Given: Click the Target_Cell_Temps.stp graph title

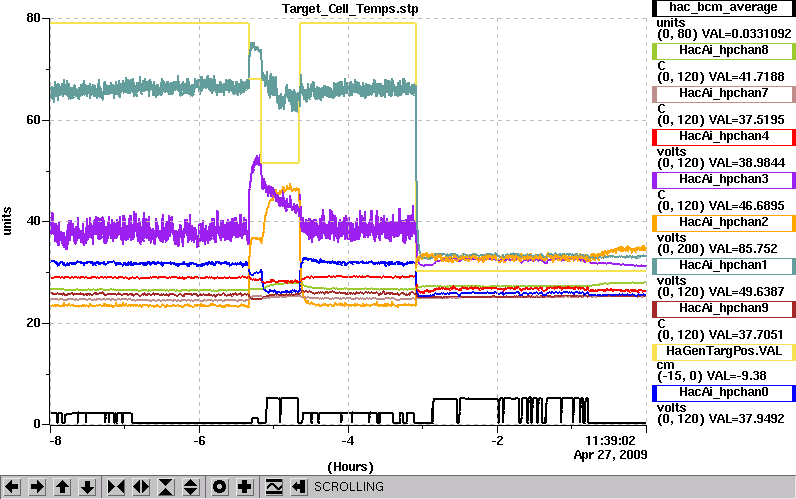Looking at the screenshot, I should pos(350,9).
